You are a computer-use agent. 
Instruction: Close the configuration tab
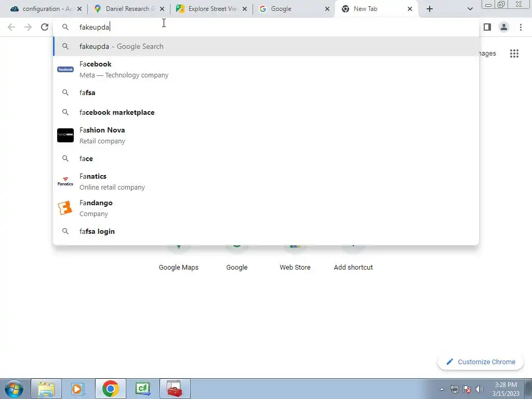(79, 9)
